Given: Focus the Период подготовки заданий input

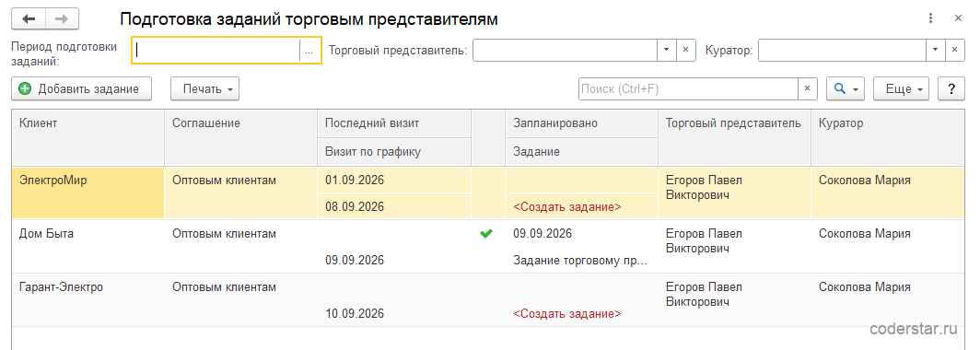Looking at the screenshot, I should [216, 51].
